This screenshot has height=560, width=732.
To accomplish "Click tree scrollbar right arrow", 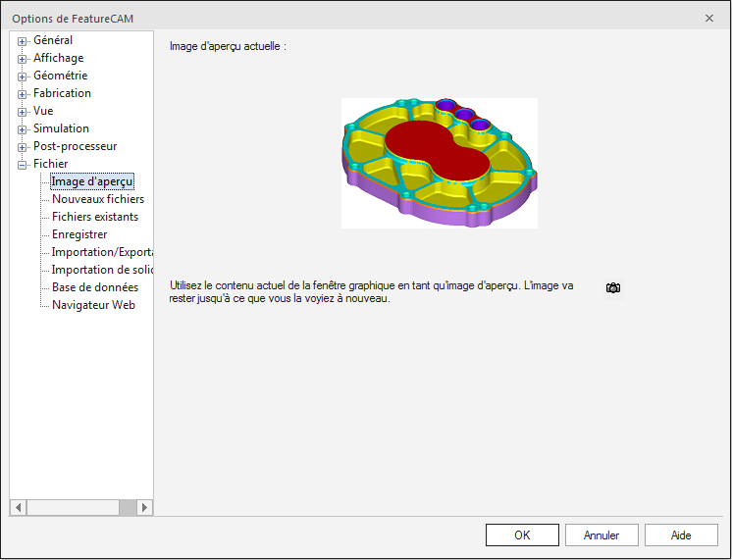I will pos(144,507).
